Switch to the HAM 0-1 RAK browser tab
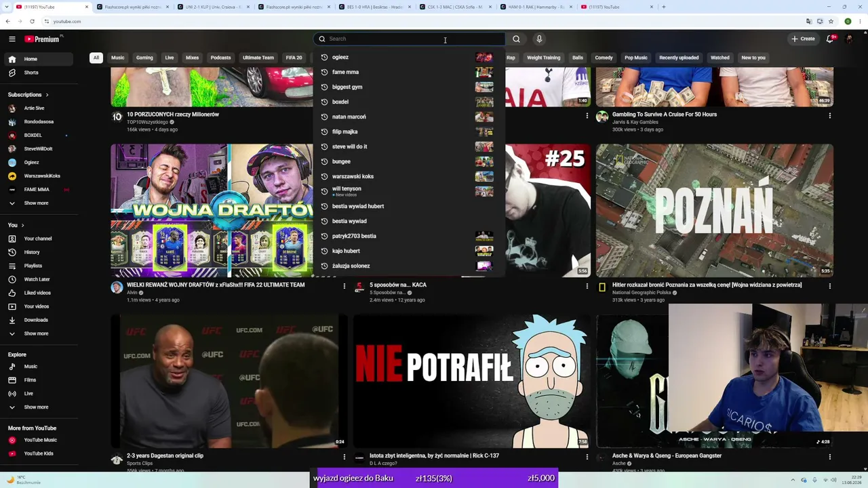 pos(536,7)
